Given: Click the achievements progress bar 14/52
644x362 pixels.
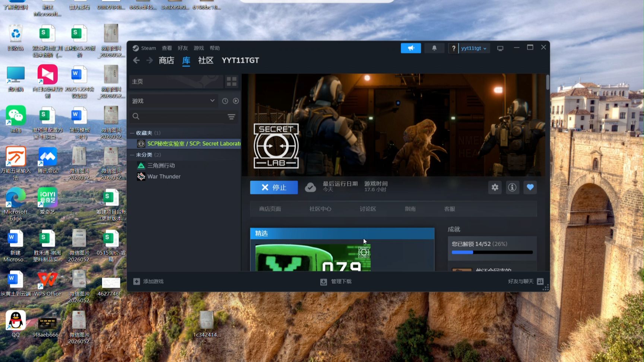Looking at the screenshot, I should (x=492, y=252).
